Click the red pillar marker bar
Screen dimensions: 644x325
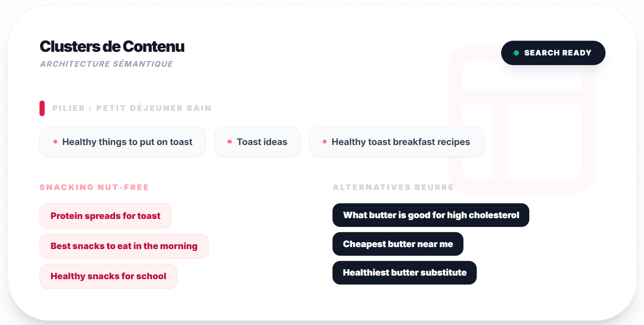(42, 108)
